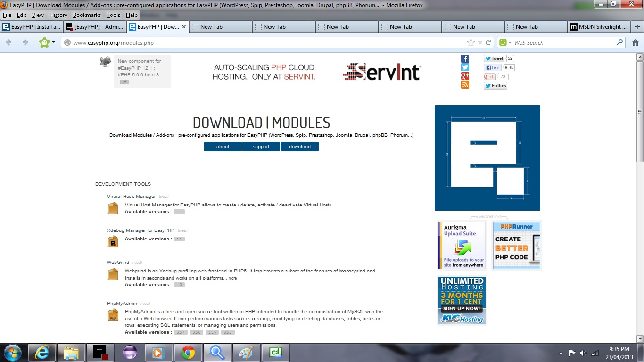Open the Help menu
644x362 pixels.
(x=132, y=15)
